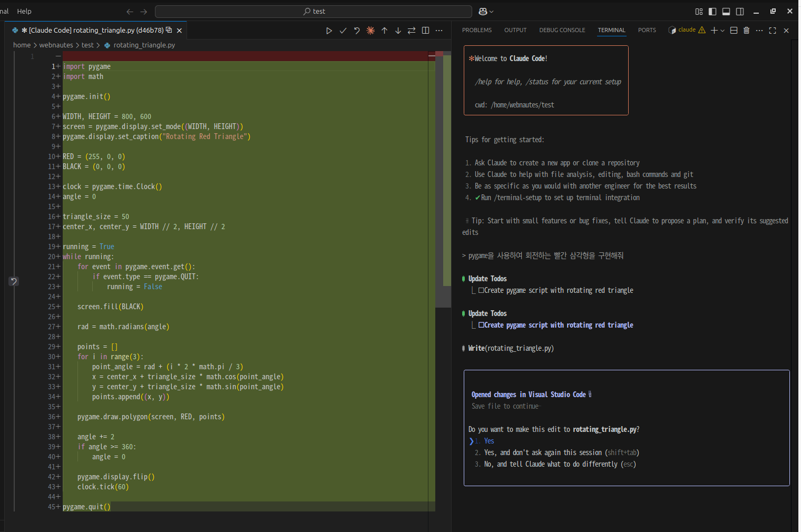Click the 'test' breadcrumb folder
The image size is (801, 532).
coord(87,45)
